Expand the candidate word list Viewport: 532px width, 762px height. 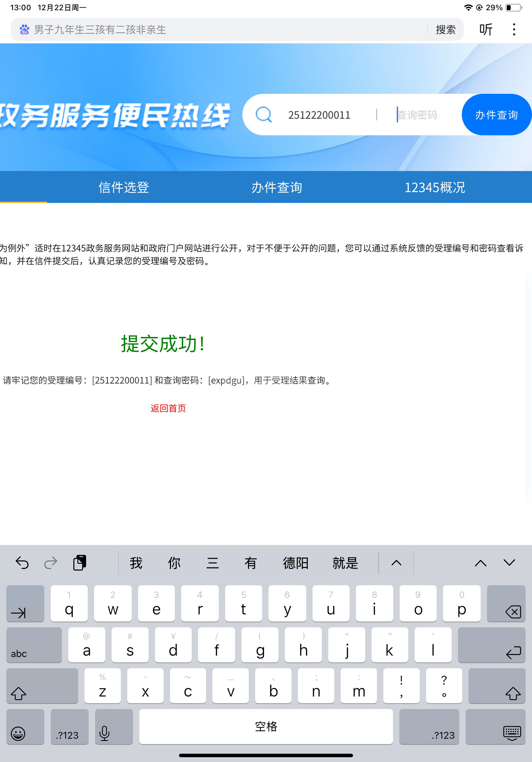click(x=396, y=563)
